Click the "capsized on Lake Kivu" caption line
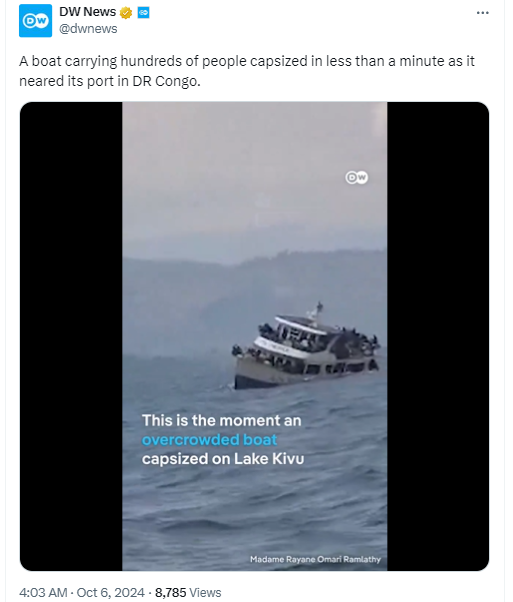This screenshot has height=602, width=513. pos(223,459)
